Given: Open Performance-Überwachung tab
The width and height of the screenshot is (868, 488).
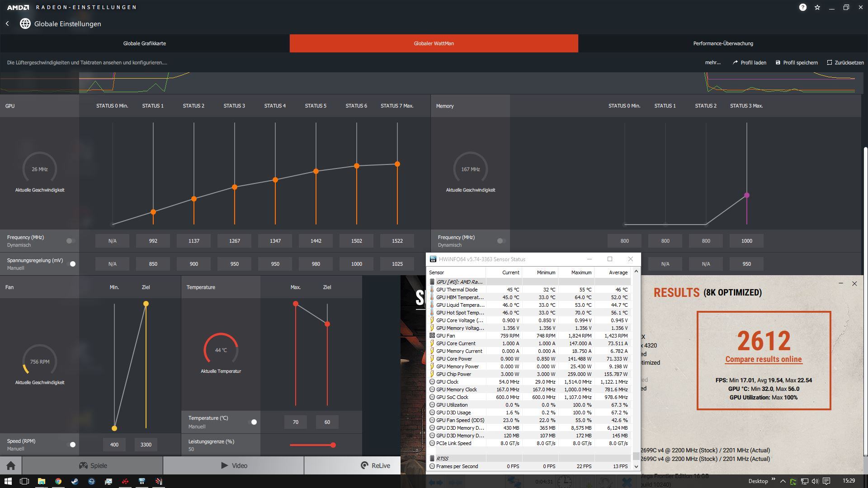Looking at the screenshot, I should [x=723, y=43].
